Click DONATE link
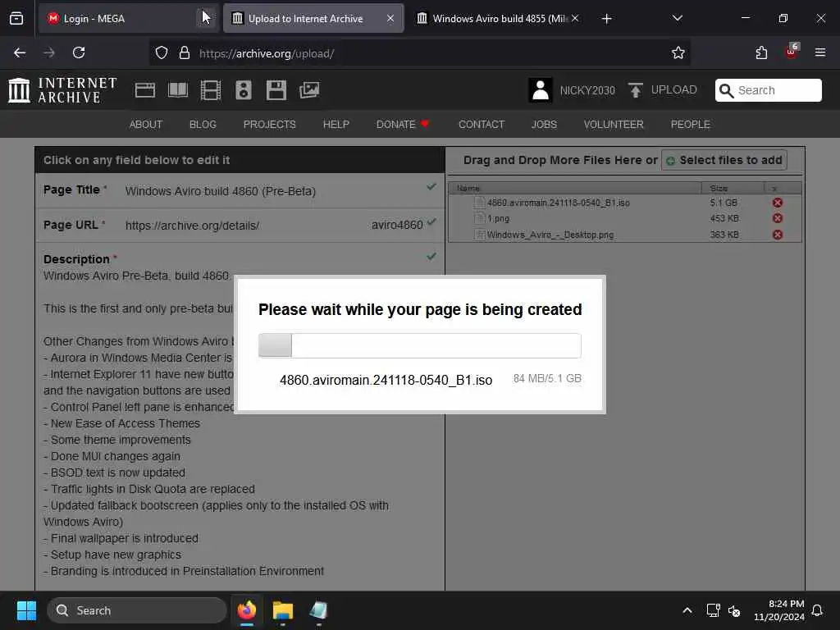This screenshot has height=630, width=840. [x=402, y=125]
